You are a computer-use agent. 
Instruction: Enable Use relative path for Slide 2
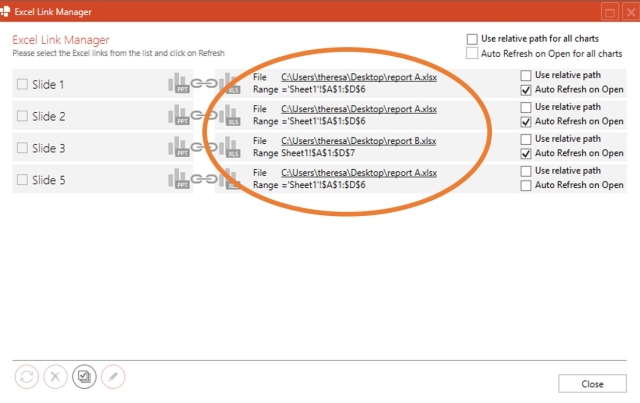526,108
